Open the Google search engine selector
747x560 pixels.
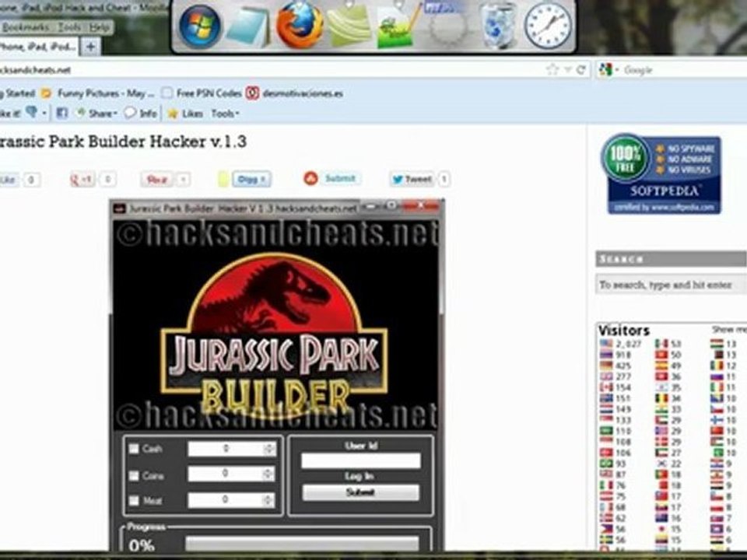[x=608, y=70]
